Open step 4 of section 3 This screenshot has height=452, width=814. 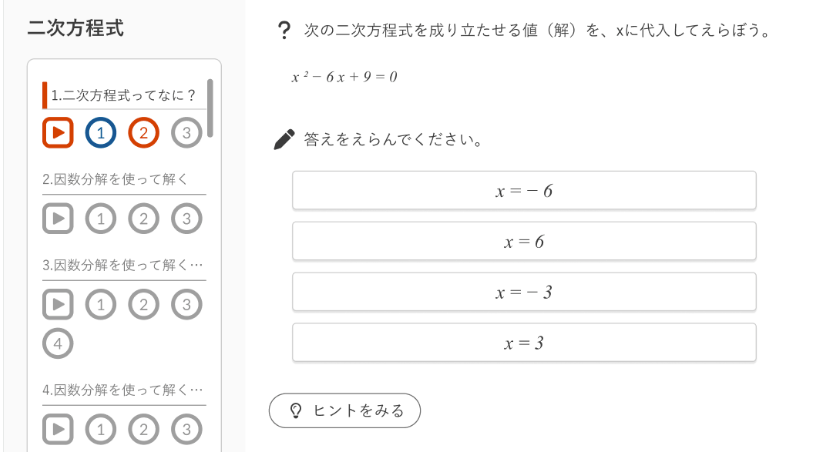[58, 344]
